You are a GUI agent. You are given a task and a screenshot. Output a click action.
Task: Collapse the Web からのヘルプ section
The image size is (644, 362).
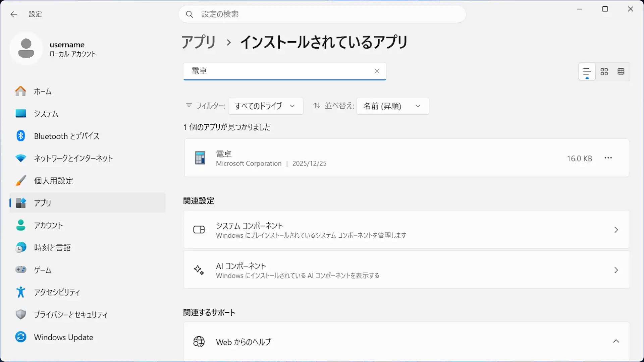coord(616,341)
